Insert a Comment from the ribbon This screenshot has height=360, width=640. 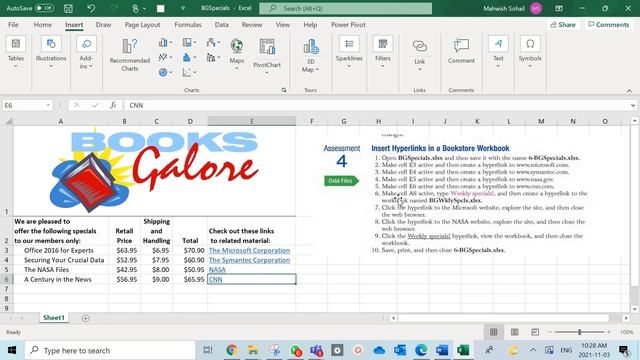[461, 51]
